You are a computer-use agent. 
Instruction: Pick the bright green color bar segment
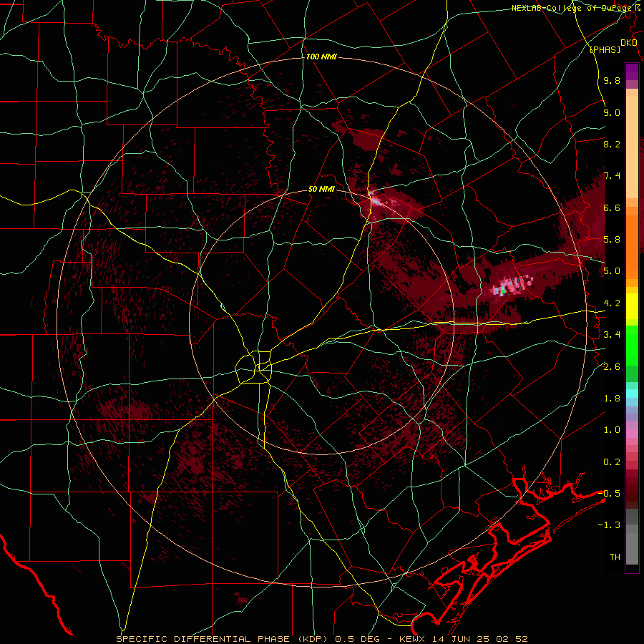click(x=632, y=345)
